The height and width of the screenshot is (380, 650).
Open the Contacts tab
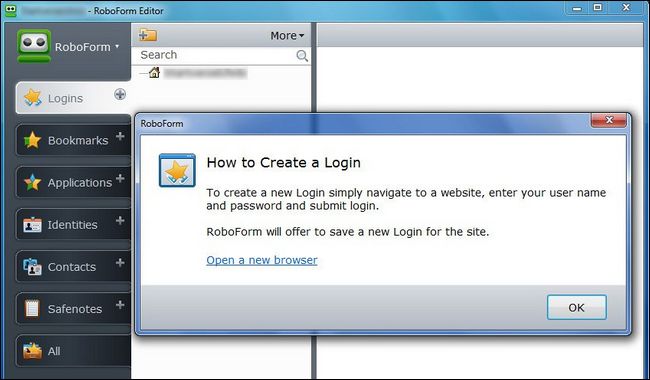click(73, 266)
